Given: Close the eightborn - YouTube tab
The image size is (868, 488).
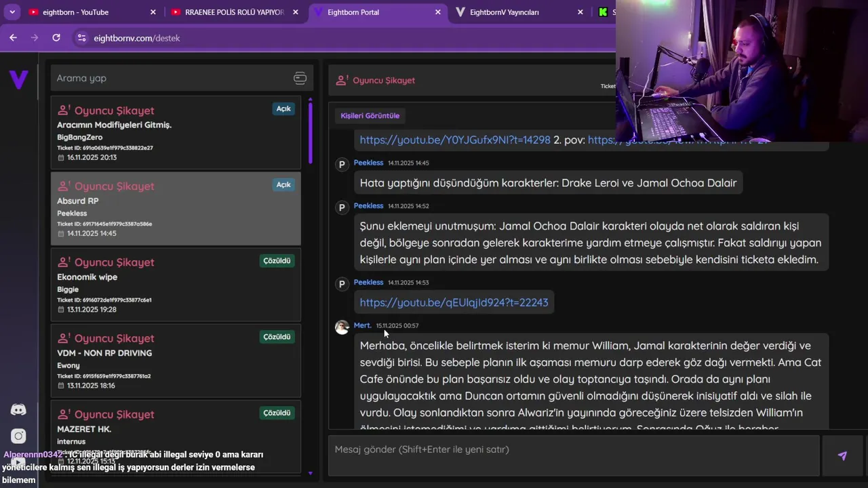Looking at the screenshot, I should tap(153, 12).
